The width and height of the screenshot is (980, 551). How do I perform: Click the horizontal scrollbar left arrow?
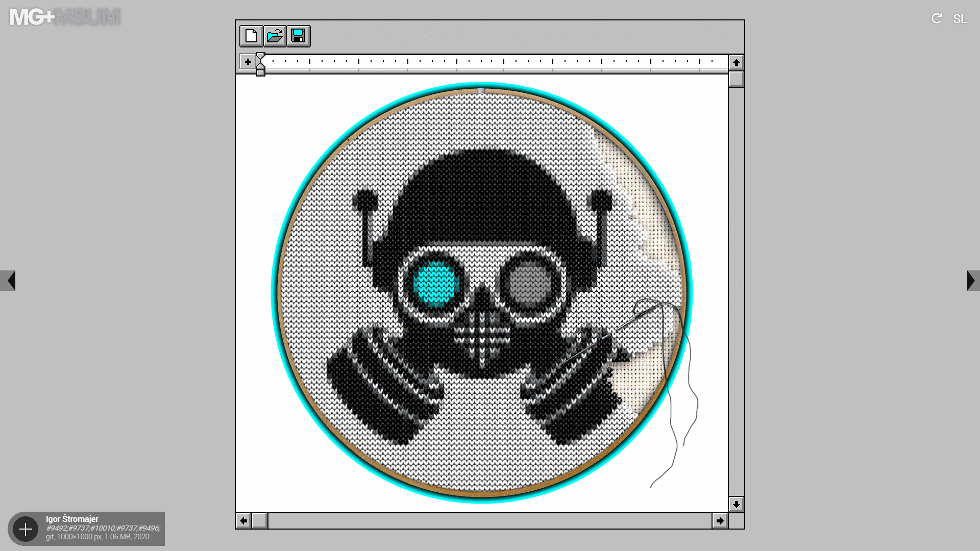(243, 521)
